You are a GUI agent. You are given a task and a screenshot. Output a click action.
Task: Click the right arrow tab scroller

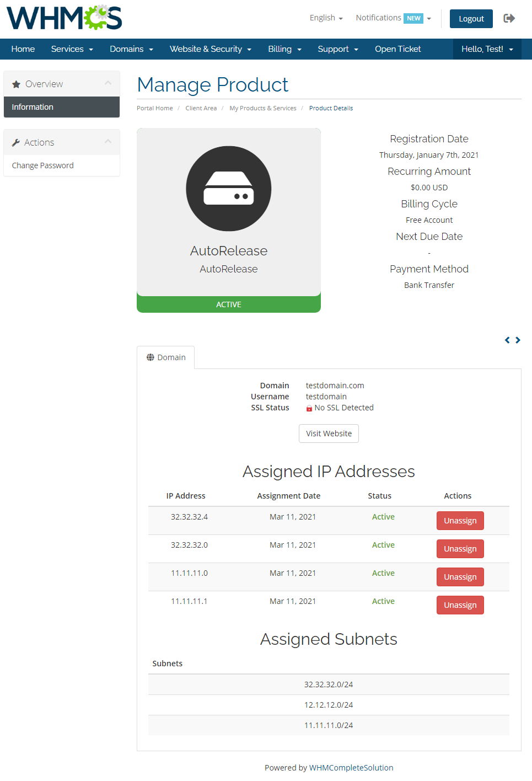coord(518,340)
